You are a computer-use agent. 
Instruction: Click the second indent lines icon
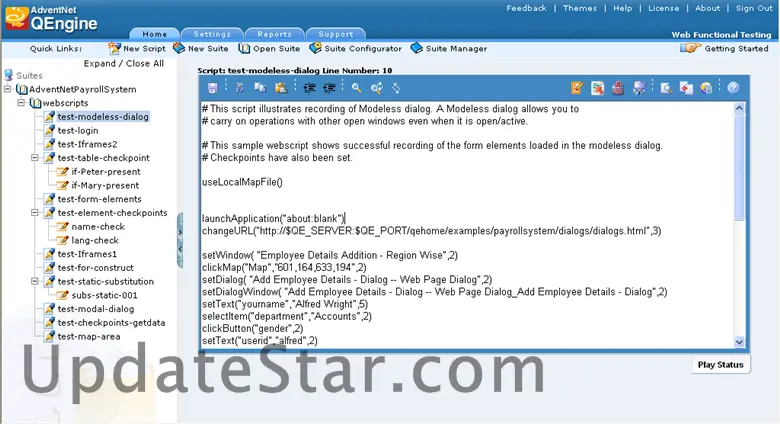[x=329, y=88]
